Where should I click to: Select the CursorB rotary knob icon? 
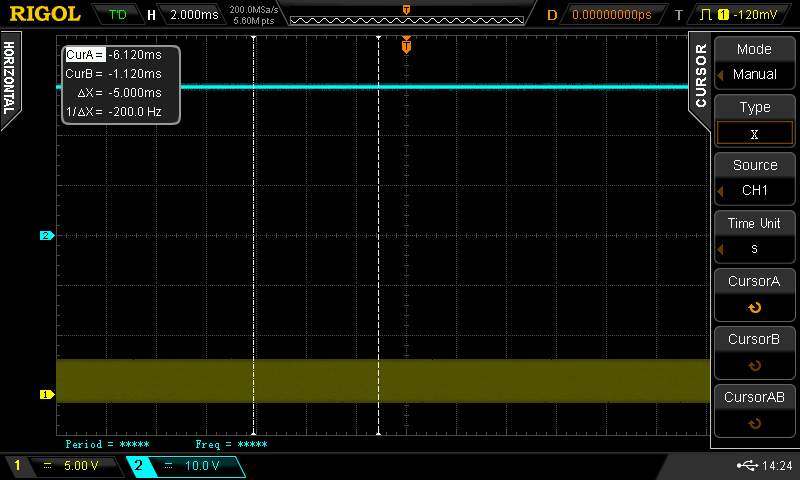pos(754,366)
